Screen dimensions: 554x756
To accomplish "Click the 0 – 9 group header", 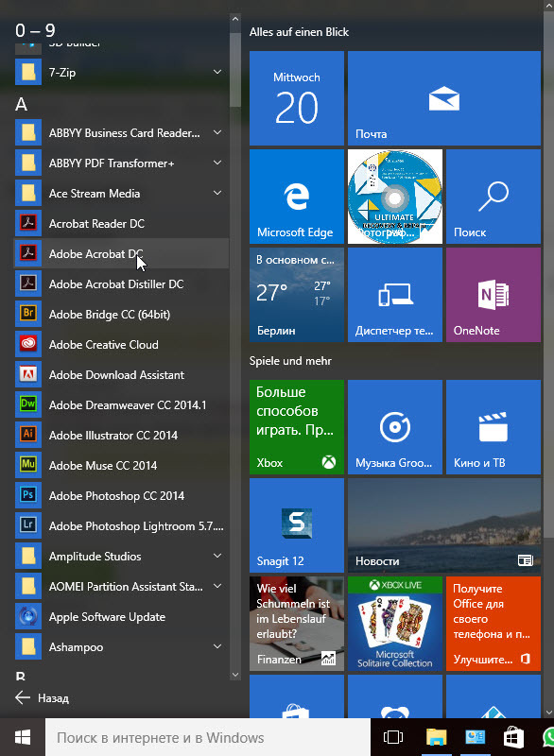I will pos(35,30).
